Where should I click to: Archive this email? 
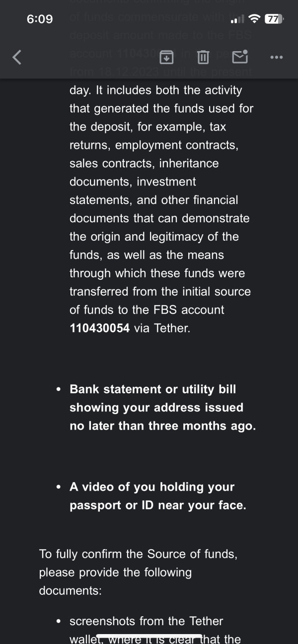click(x=166, y=58)
